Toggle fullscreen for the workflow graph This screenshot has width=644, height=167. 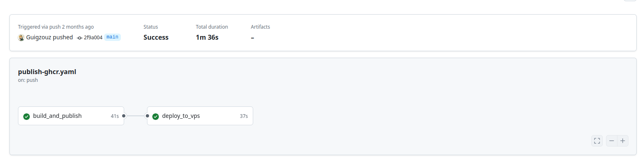597,141
